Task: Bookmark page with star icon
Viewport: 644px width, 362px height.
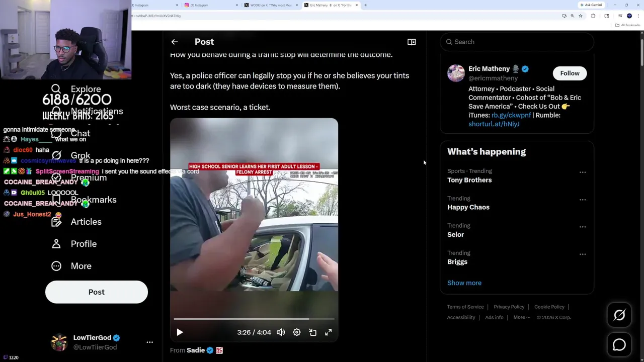Action: pos(581,16)
